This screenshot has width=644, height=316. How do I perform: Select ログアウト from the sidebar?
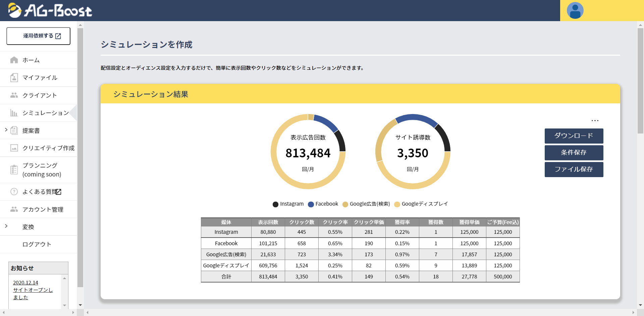click(37, 244)
